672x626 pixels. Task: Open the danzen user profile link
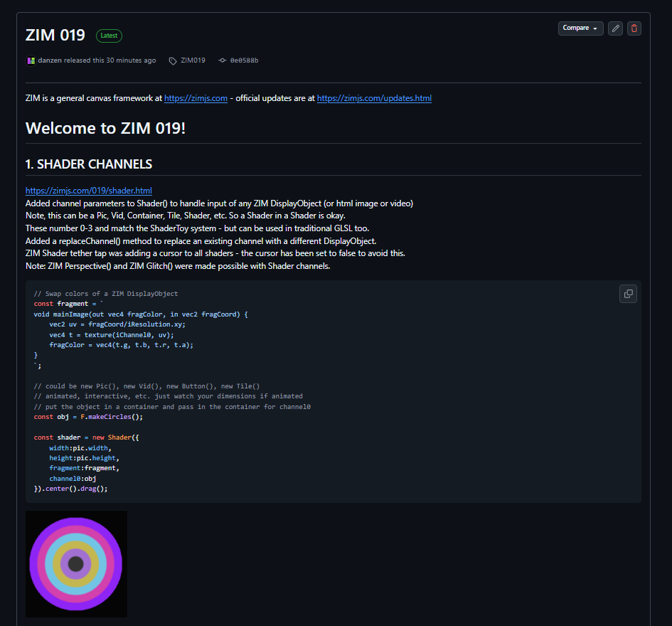point(49,60)
